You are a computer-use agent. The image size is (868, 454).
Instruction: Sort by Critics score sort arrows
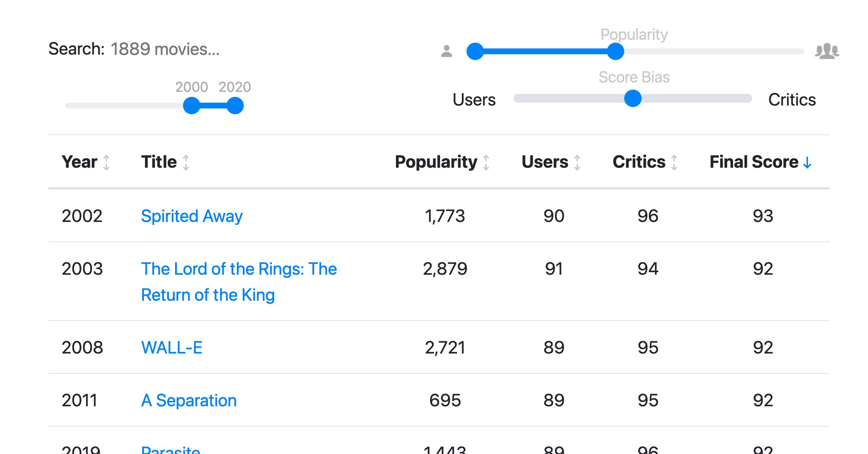(x=674, y=163)
